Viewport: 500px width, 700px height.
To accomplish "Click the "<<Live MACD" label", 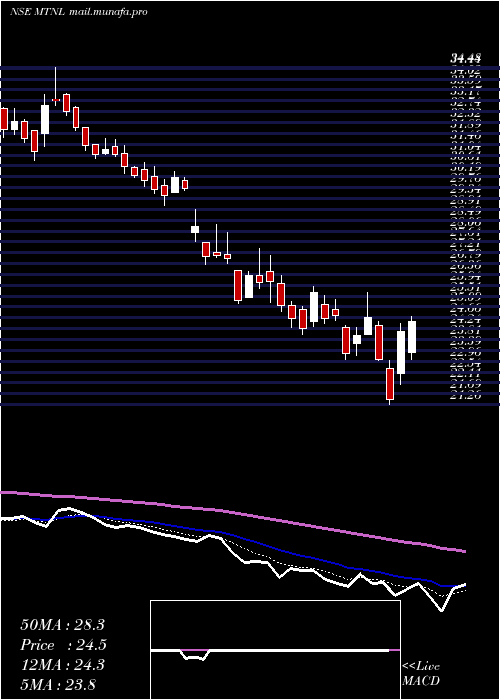I will (421, 674).
